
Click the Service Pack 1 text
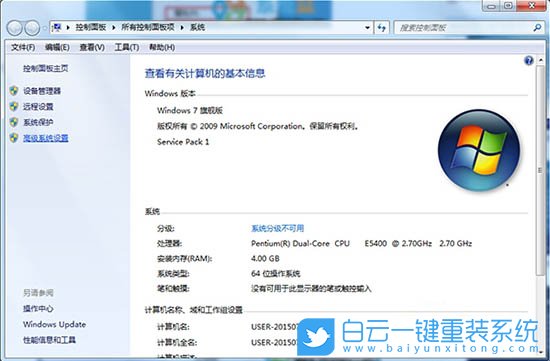(x=183, y=142)
